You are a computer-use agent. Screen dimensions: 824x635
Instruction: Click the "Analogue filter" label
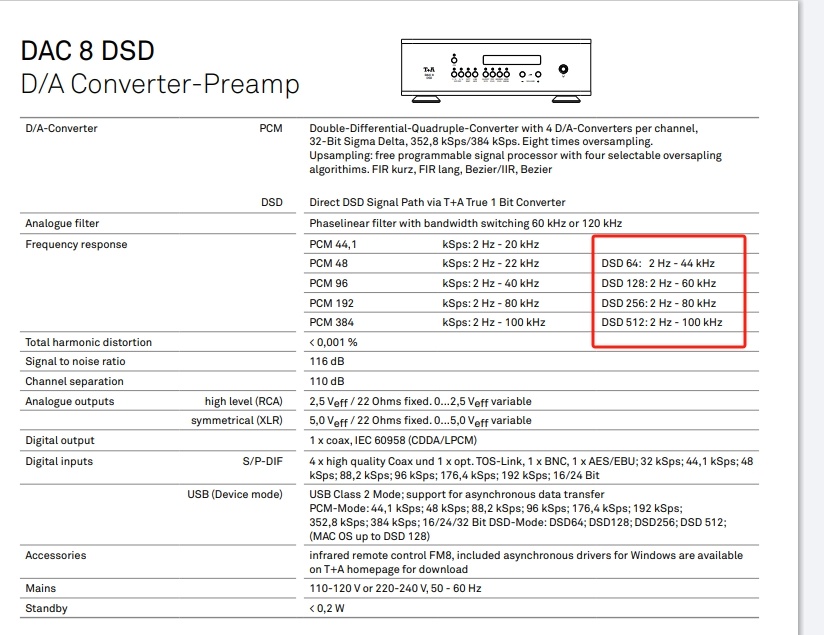62,223
